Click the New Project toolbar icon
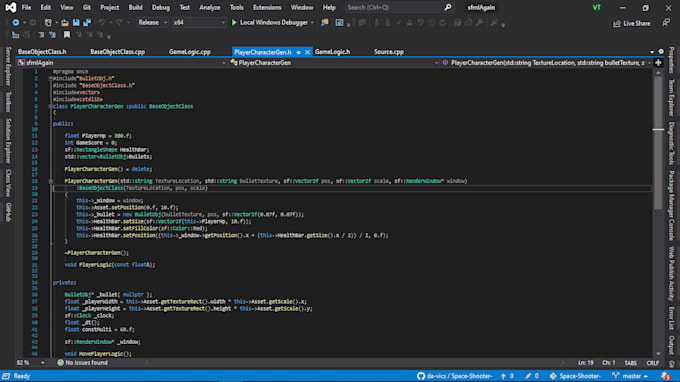Viewport: 680px width, 382px height. pyautogui.click(x=48, y=23)
